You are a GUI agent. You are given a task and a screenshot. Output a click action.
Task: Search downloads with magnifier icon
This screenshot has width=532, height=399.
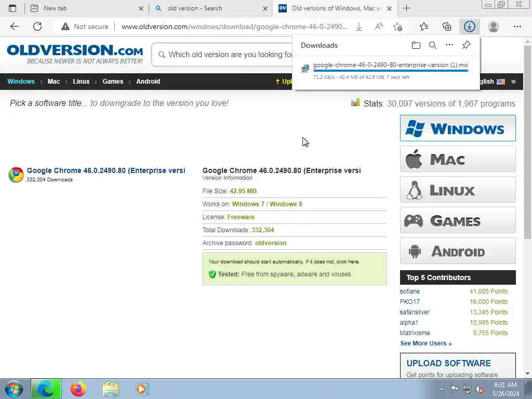point(433,45)
